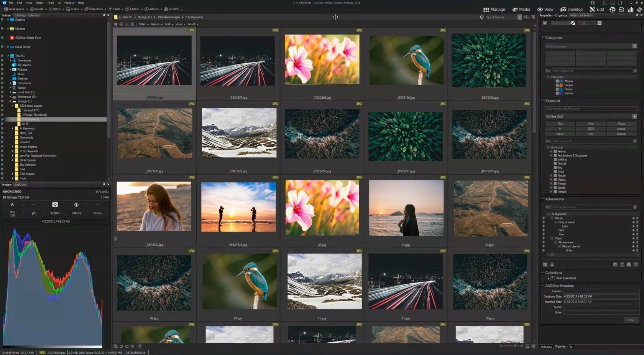Switch to the Develop mode

click(x=572, y=9)
